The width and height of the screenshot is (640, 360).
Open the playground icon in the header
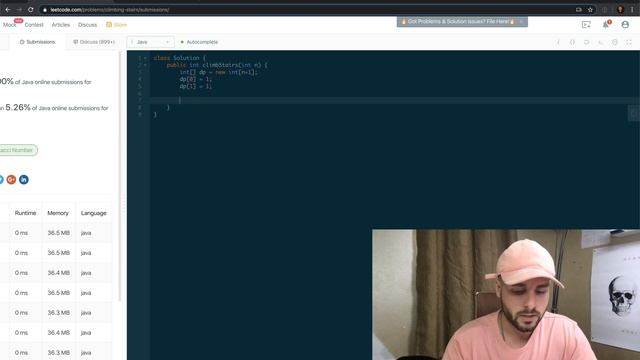586,25
